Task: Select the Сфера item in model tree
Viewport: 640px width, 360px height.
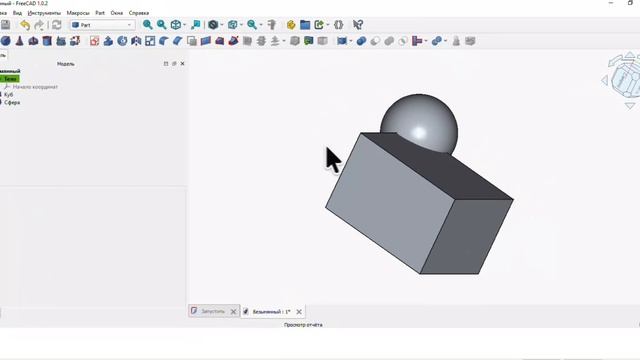Action: (12, 102)
